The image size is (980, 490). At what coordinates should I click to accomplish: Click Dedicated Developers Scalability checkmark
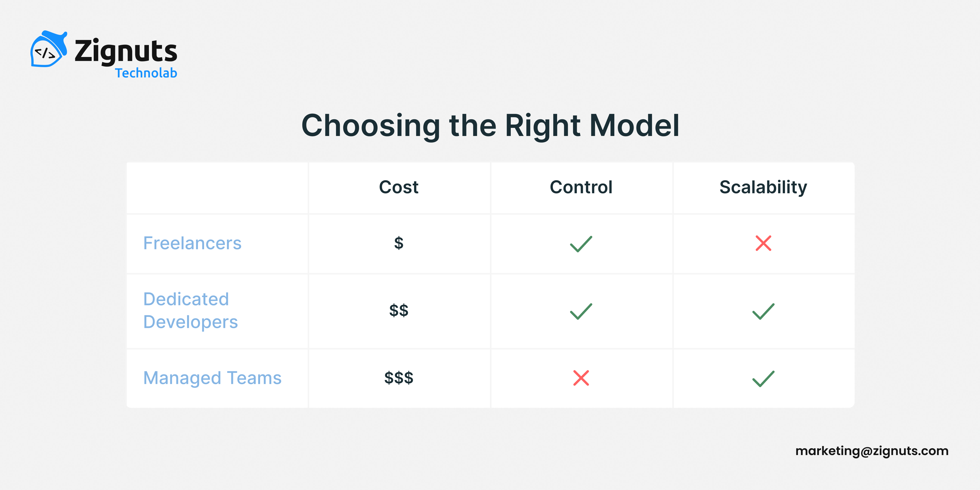[763, 311]
